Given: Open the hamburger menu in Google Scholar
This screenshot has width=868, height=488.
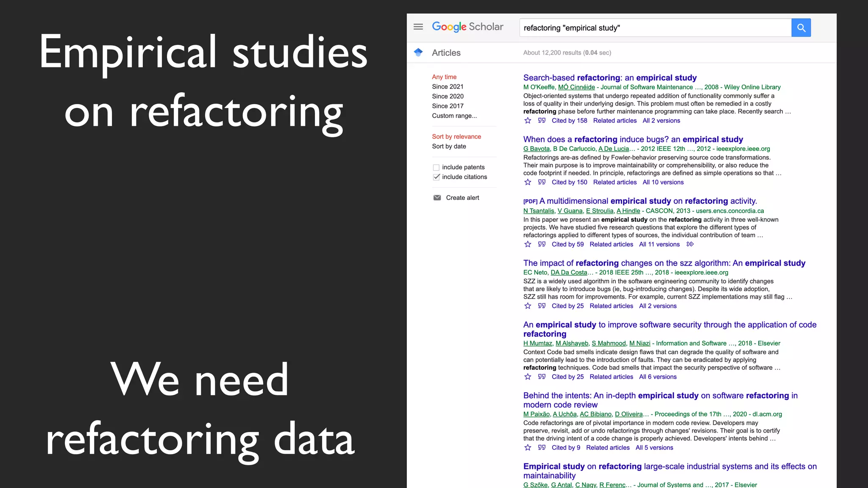Looking at the screenshot, I should click(418, 27).
